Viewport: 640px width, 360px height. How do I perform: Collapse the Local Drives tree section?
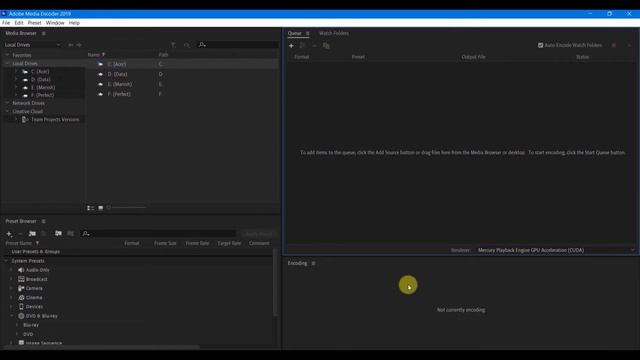click(7, 64)
